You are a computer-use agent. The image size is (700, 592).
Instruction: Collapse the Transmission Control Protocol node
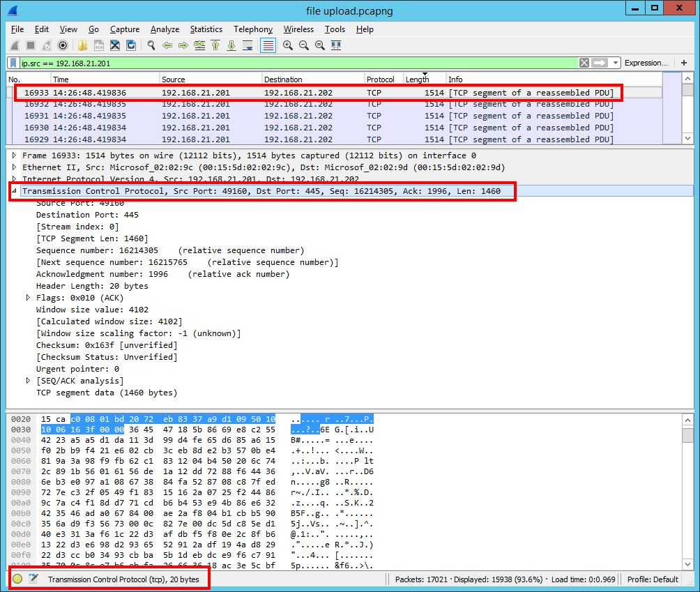(14, 191)
